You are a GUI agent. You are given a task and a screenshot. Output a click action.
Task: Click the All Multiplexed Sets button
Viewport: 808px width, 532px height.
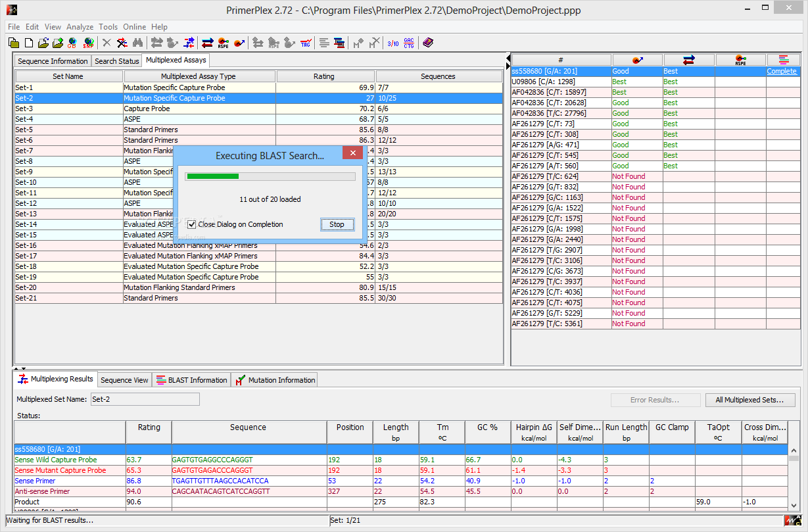(x=750, y=400)
